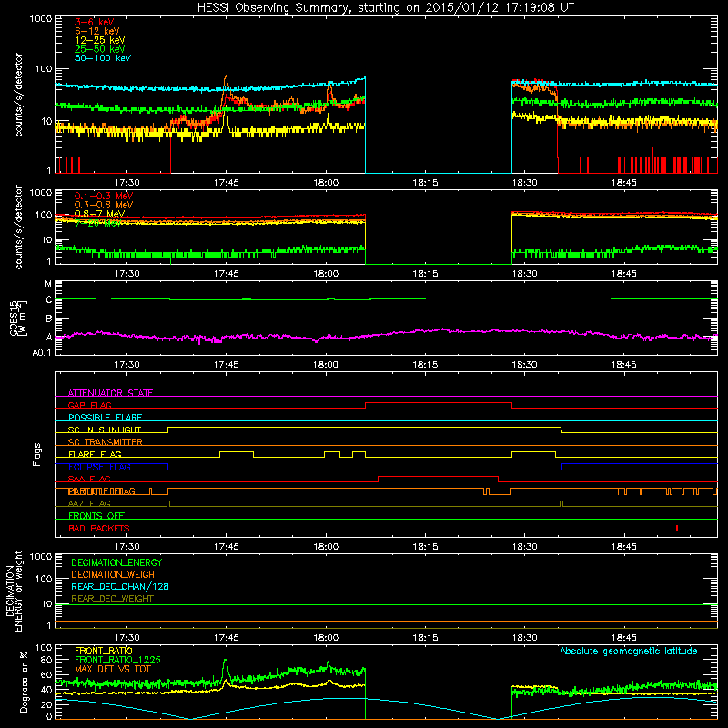
Task: Select the ECLIPSE_FLAG label
Action: [x=99, y=467]
